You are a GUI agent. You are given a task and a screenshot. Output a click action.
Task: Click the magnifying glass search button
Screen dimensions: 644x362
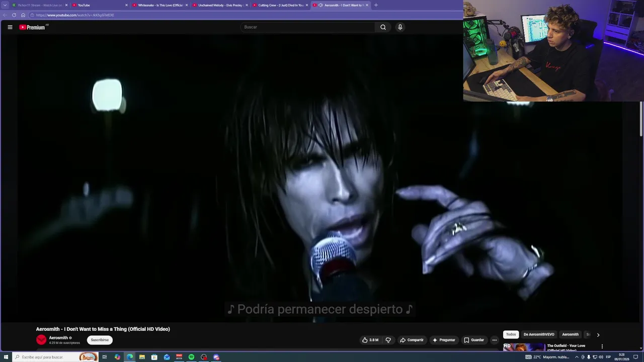point(383,27)
